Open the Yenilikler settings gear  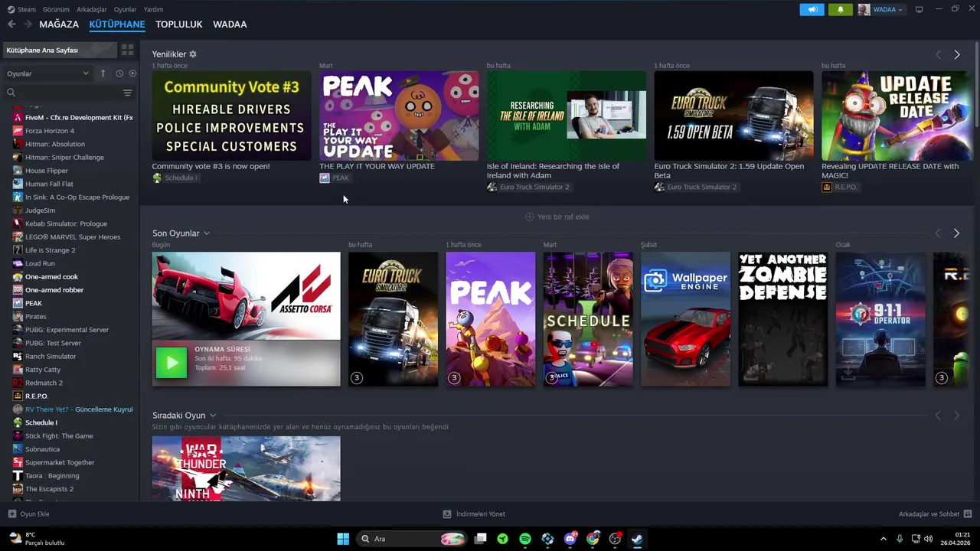[193, 54]
